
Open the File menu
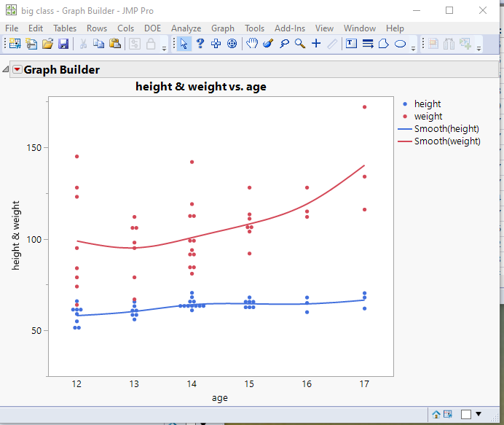[x=12, y=28]
